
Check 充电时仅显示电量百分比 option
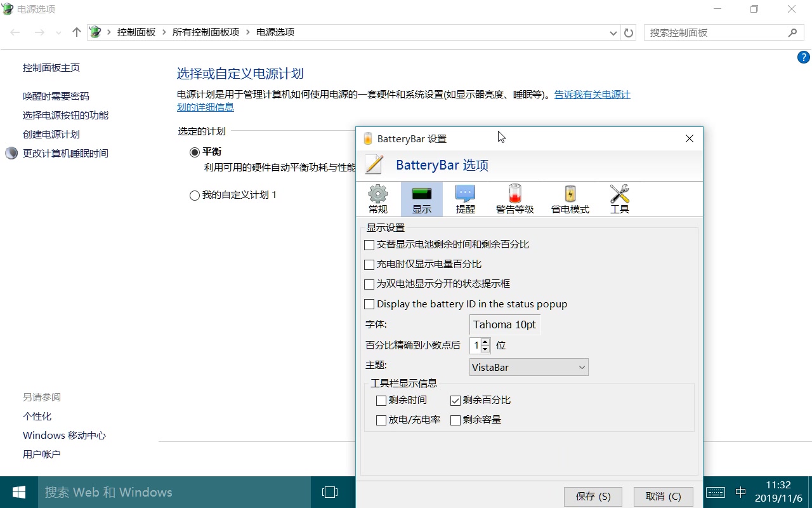pyautogui.click(x=369, y=264)
